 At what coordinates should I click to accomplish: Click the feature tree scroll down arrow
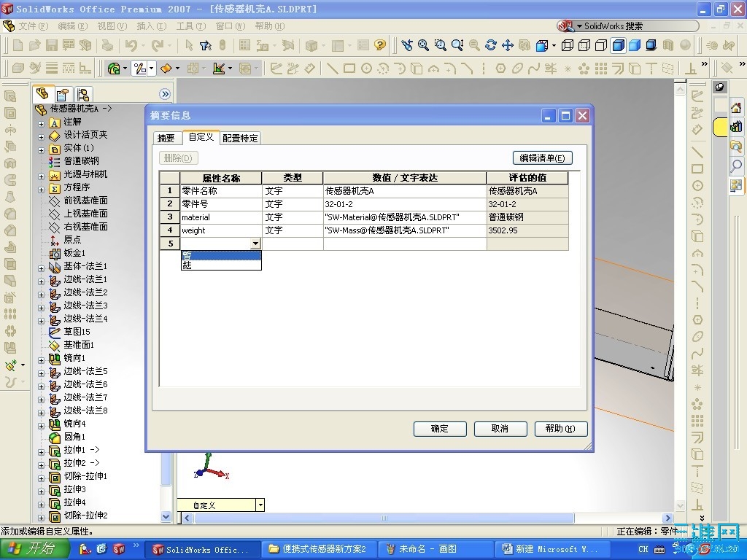click(x=166, y=516)
